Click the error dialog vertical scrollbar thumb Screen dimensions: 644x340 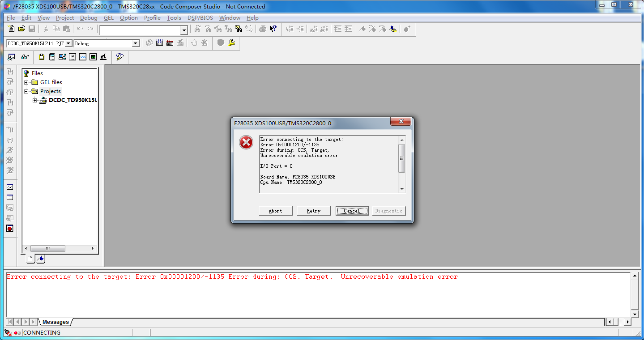pyautogui.click(x=402, y=158)
